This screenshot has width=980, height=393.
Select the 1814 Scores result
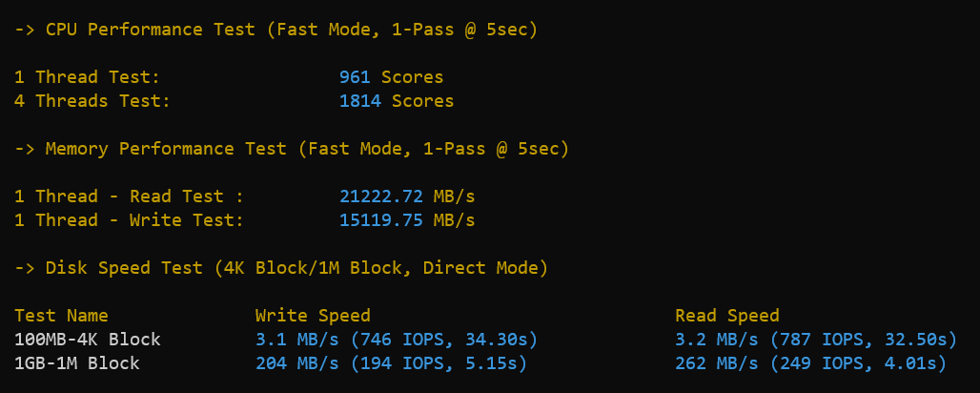click(x=397, y=101)
